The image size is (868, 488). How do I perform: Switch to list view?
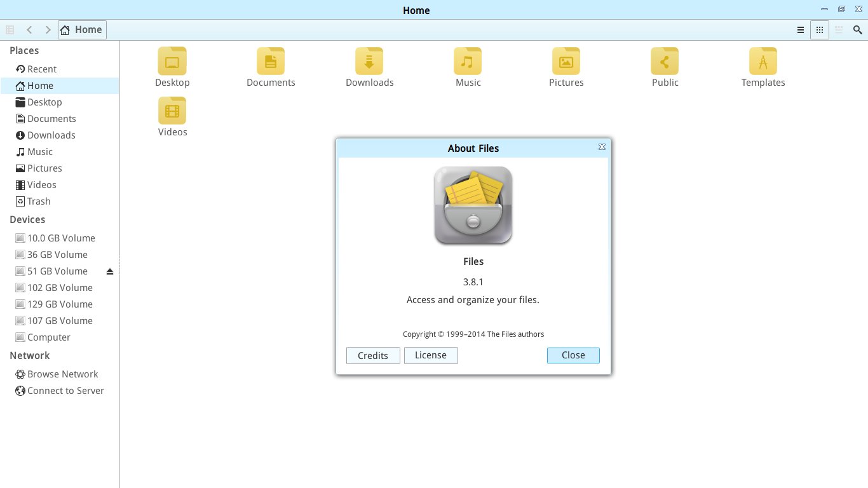tap(801, 30)
